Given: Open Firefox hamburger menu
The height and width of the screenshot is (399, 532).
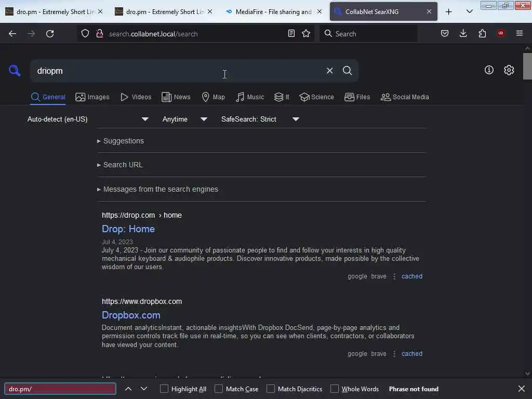Looking at the screenshot, I should point(519,33).
